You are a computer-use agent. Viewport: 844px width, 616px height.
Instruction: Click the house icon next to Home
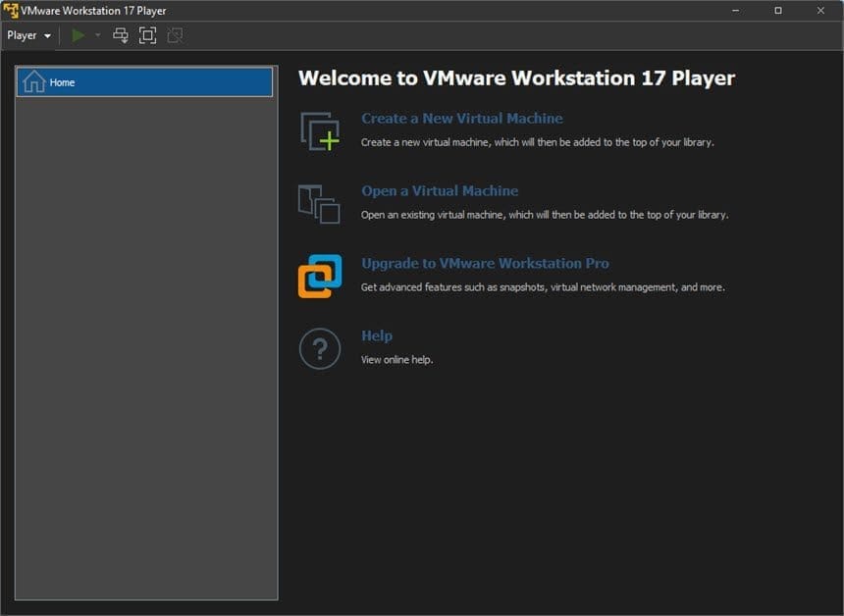pyautogui.click(x=34, y=81)
